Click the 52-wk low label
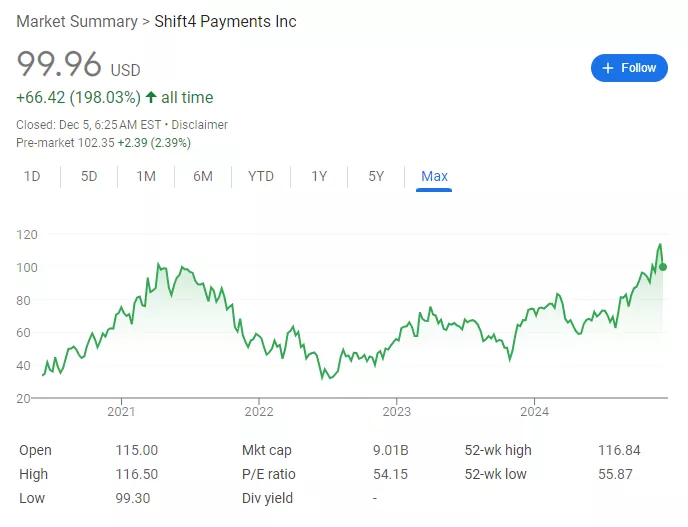Screen dimensions: 688x527 pyautogui.click(x=495, y=474)
